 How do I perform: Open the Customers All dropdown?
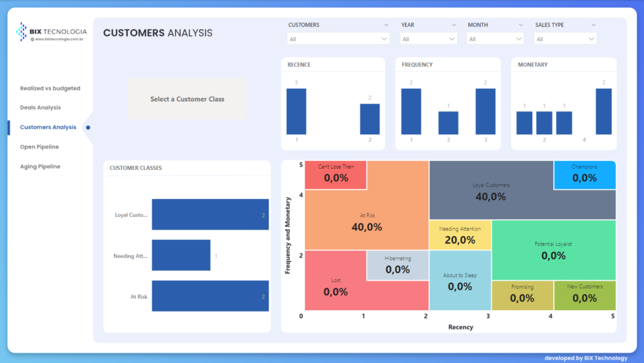click(338, 39)
